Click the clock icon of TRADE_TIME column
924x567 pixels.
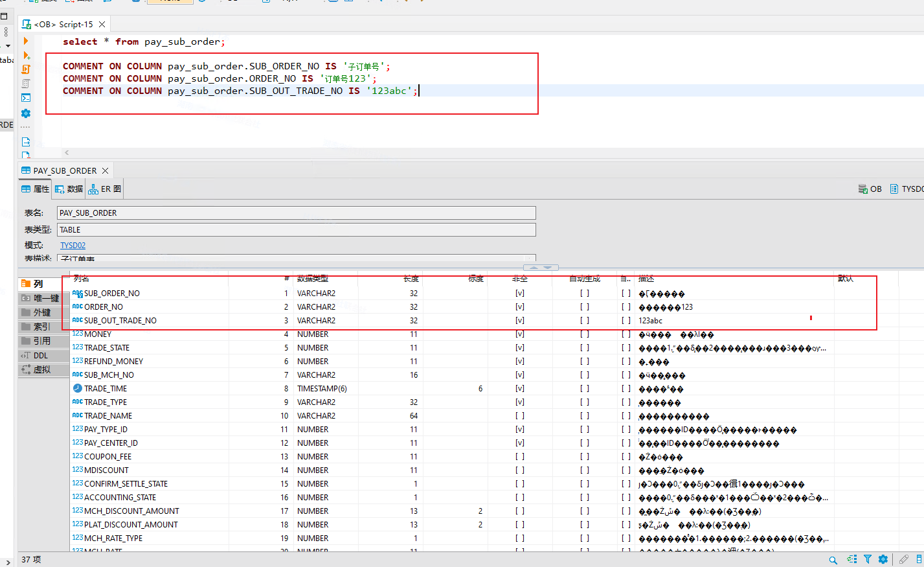click(78, 388)
